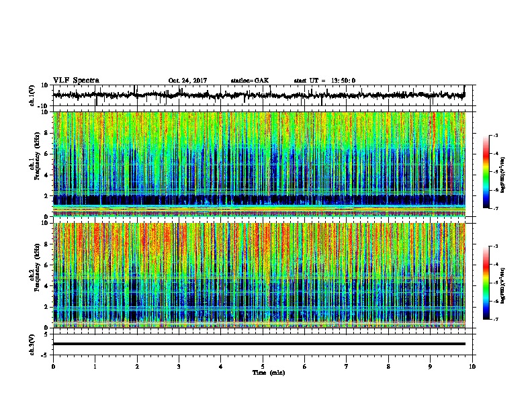Click the ch.2 spectrogram color bar

click(486, 283)
